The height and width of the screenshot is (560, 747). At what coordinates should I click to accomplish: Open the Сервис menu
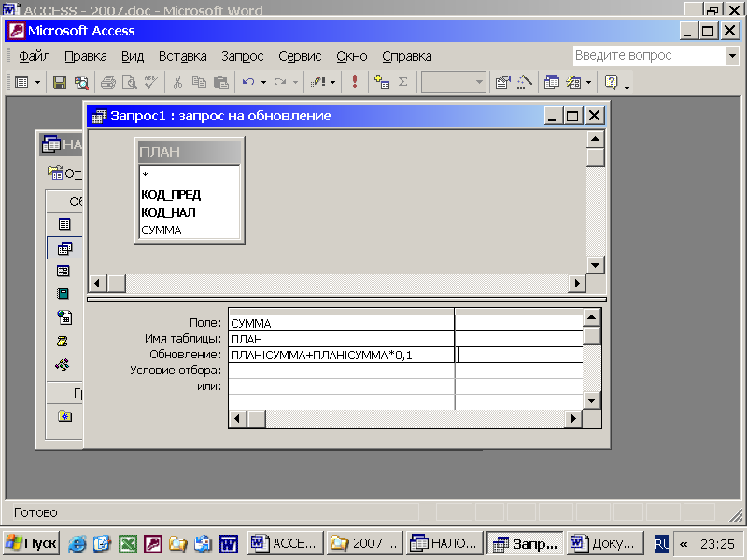click(300, 56)
